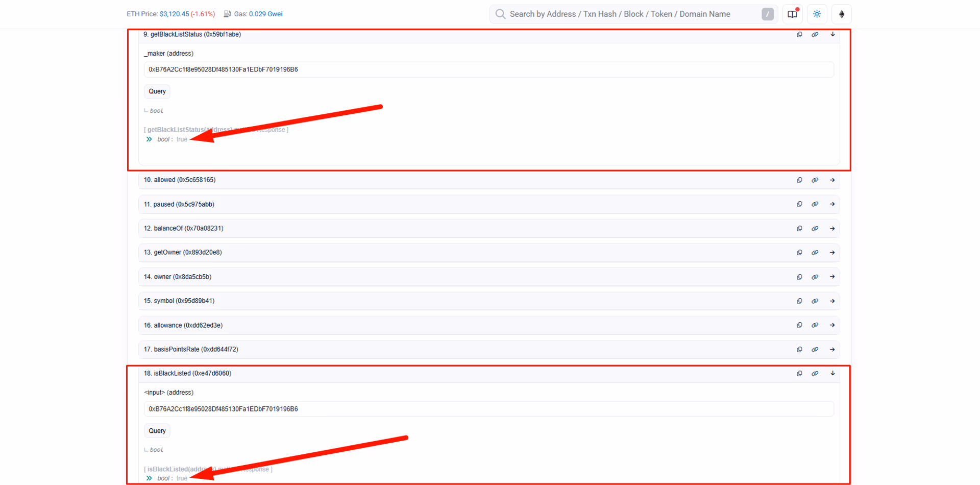
Task: Click the Etherscan search box
Action: point(633,14)
